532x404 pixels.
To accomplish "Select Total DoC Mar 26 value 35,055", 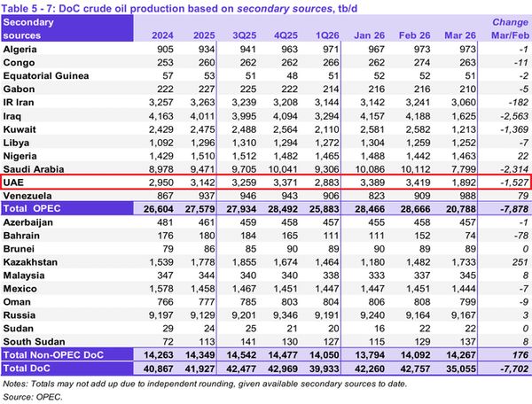I will [461, 369].
